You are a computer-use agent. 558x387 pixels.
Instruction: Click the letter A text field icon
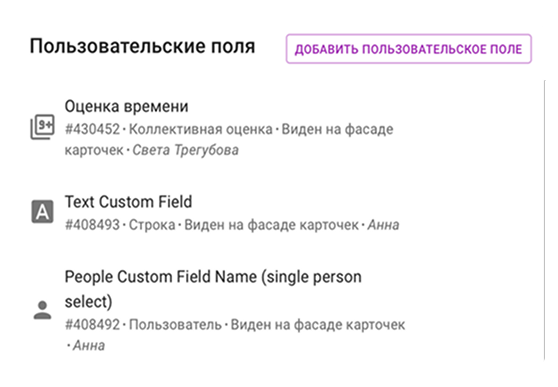(42, 211)
